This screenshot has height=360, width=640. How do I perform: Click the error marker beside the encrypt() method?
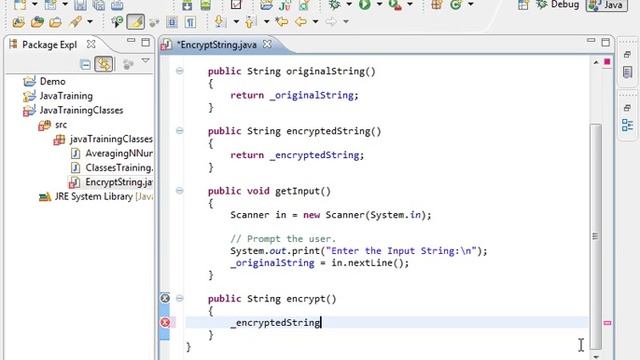tap(165, 298)
